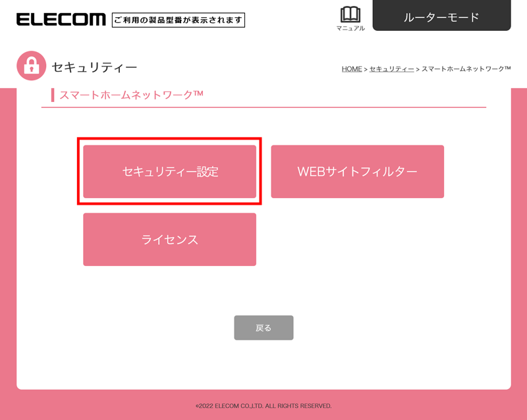Follow the セキュリティー breadcrumb link
Screen dimensions: 527x420
coord(391,69)
